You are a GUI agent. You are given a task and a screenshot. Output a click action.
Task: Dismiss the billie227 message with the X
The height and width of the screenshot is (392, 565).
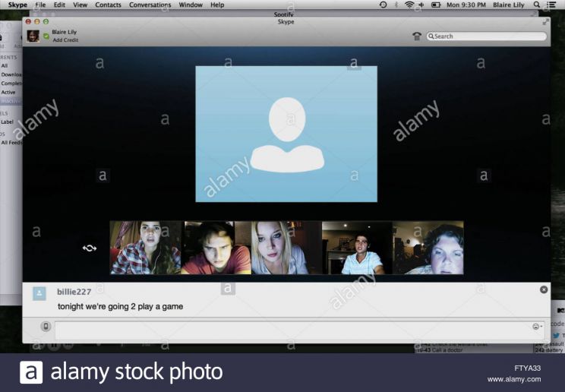(x=544, y=289)
